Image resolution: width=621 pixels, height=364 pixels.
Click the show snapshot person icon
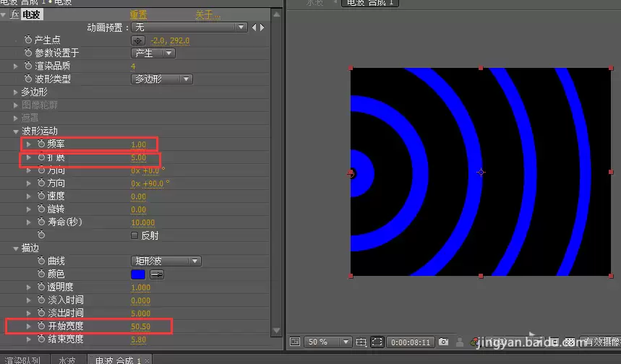tap(459, 342)
